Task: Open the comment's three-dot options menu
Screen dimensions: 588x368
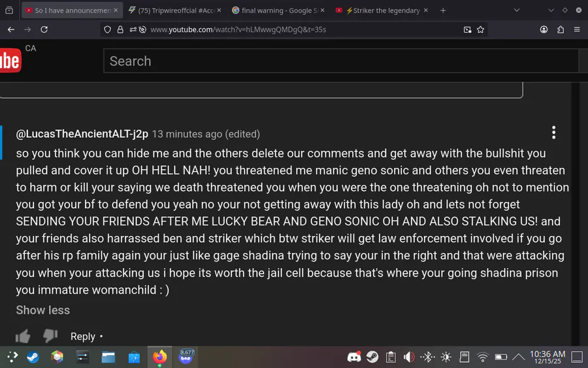Action: (553, 133)
